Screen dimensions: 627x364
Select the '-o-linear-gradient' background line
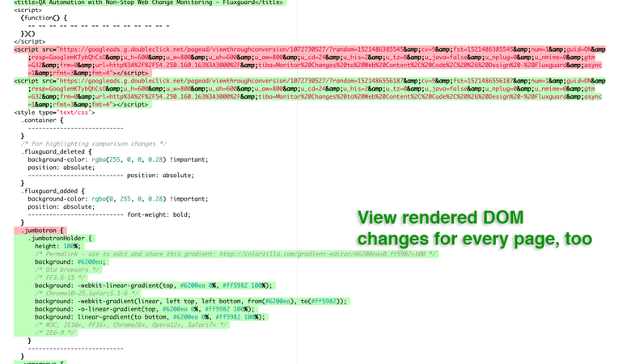(144, 309)
